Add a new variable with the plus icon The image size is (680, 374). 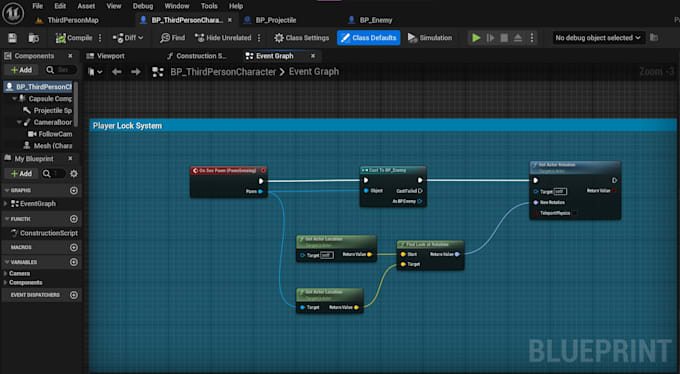74,262
